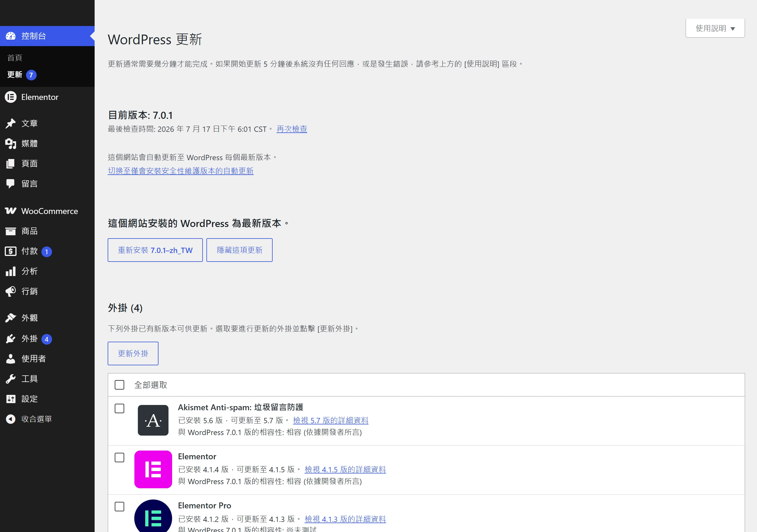Click the 目前版本: 7.0.1 heading

[x=140, y=115]
